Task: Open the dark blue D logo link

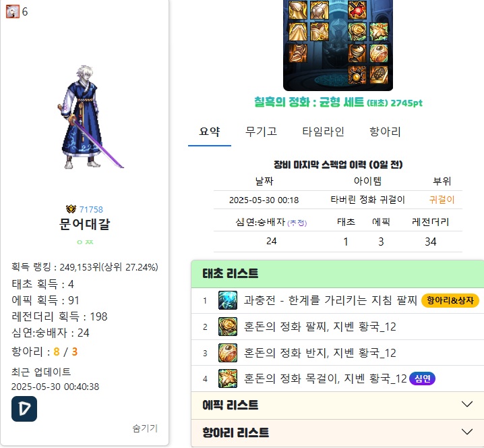Action: (24, 409)
